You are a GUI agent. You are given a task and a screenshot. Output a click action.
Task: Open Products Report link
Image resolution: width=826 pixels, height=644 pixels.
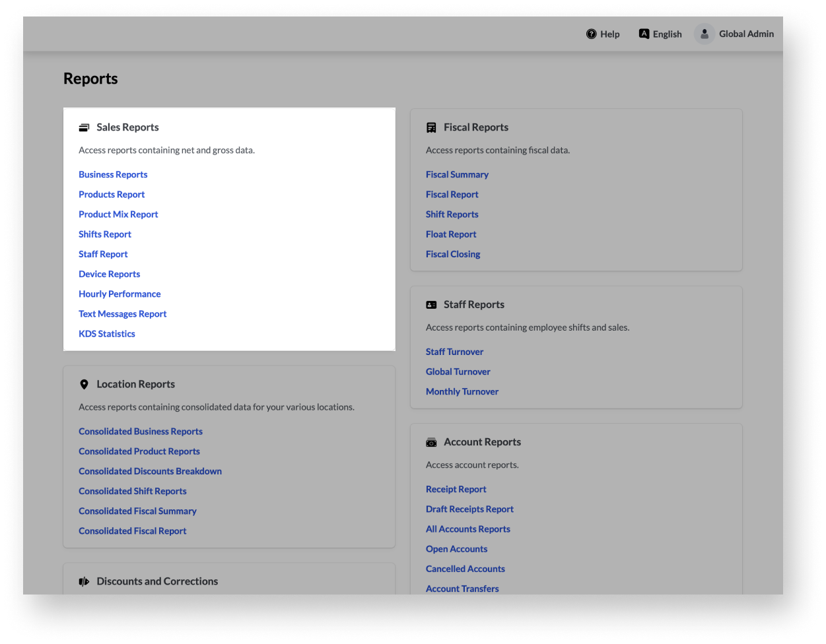(x=112, y=195)
